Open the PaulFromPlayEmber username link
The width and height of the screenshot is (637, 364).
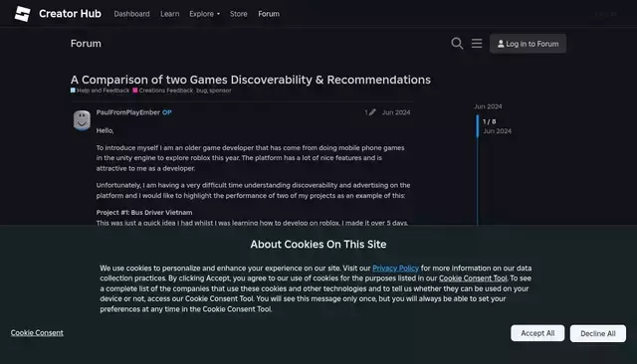(128, 112)
